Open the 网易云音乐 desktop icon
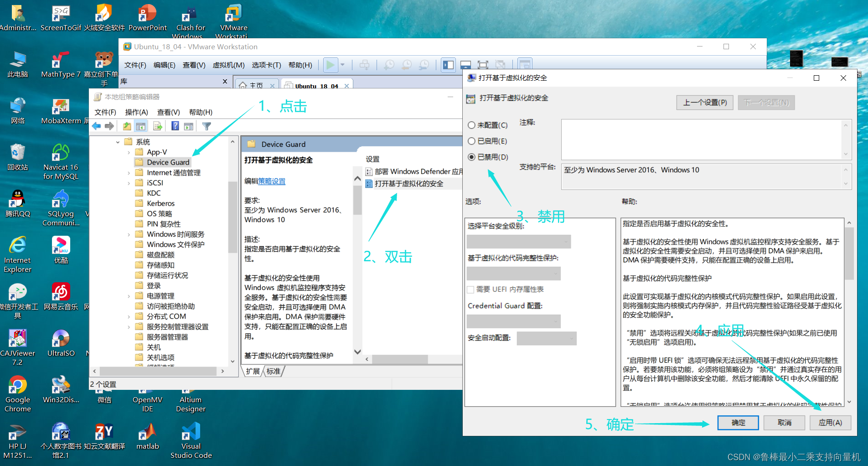The height and width of the screenshot is (466, 868). coord(61,296)
